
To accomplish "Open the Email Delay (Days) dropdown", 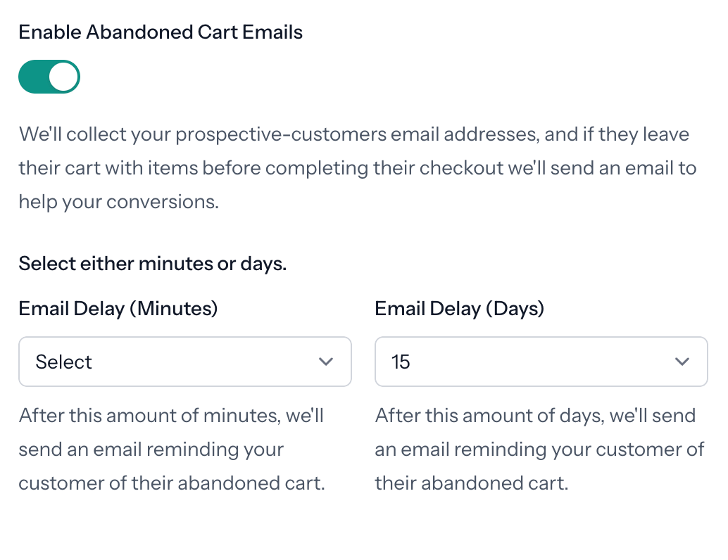I will coord(541,362).
